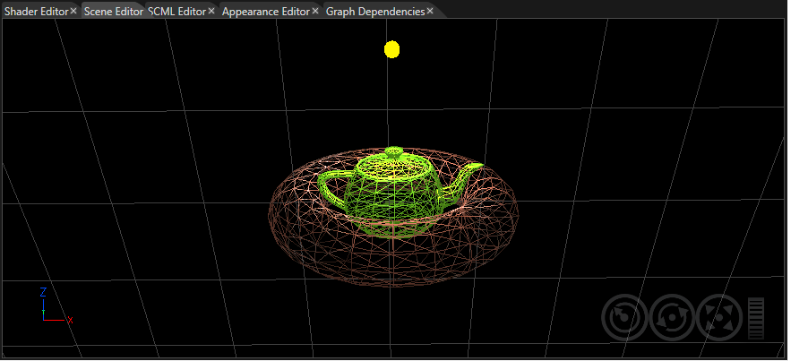Select the Scene Editor tab

113,12
